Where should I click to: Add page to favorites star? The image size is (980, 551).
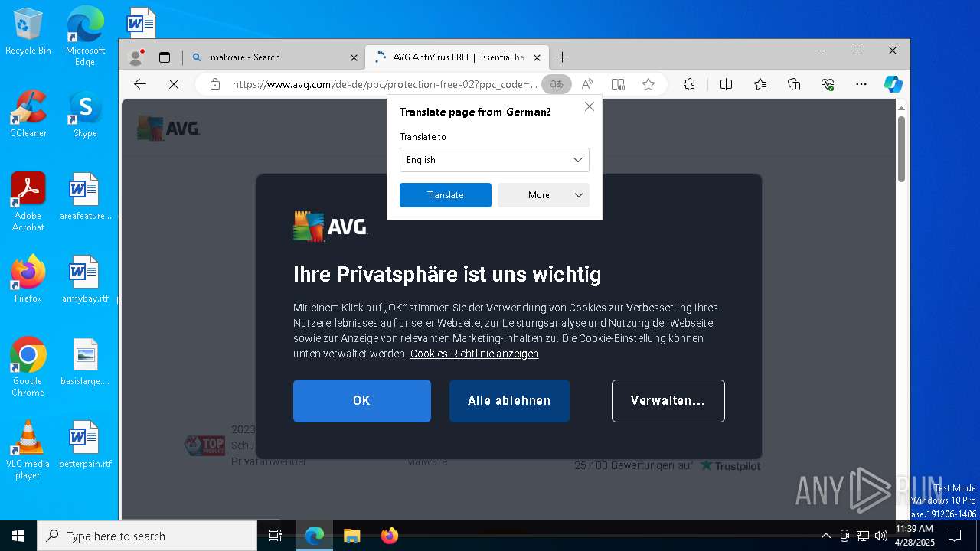[x=648, y=84]
